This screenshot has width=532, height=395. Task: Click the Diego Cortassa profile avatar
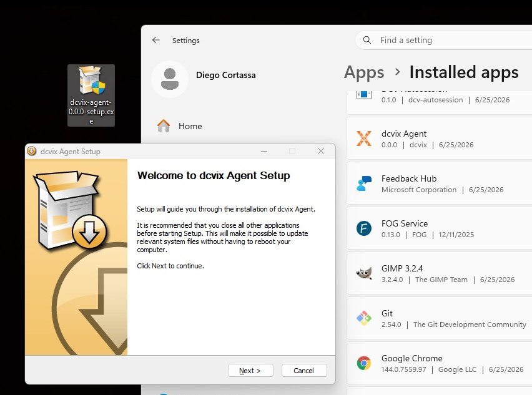pyautogui.click(x=170, y=79)
